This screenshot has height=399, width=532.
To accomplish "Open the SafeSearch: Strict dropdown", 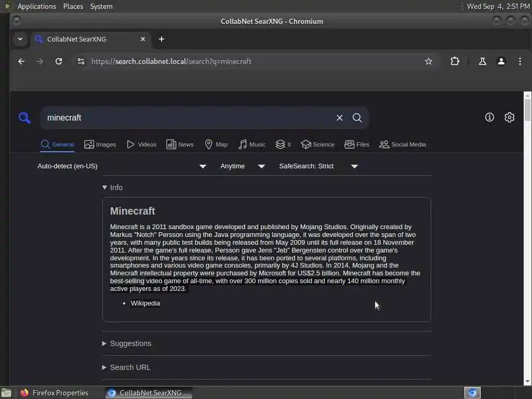I will pyautogui.click(x=318, y=166).
